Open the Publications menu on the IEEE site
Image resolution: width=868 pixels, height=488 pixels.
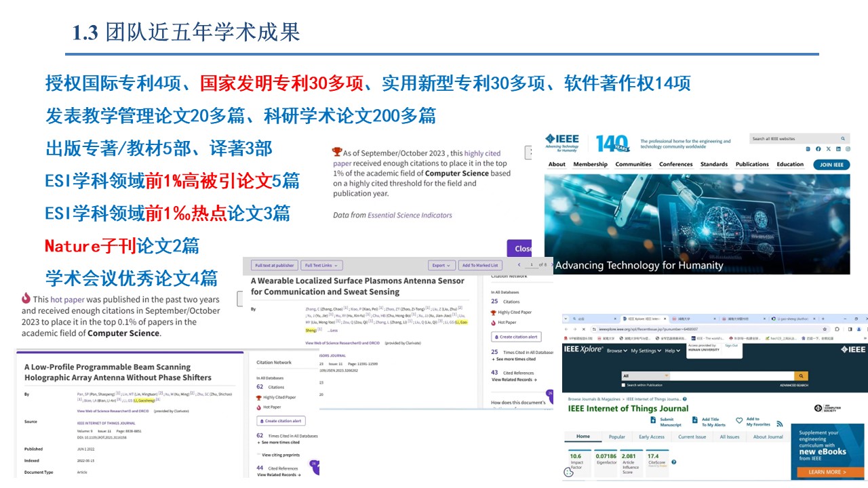[x=752, y=164]
